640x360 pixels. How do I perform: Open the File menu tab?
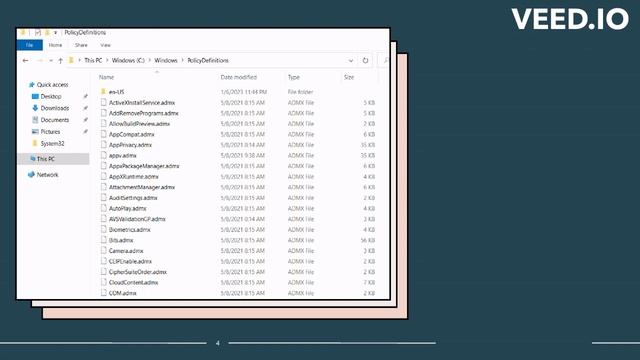point(29,45)
